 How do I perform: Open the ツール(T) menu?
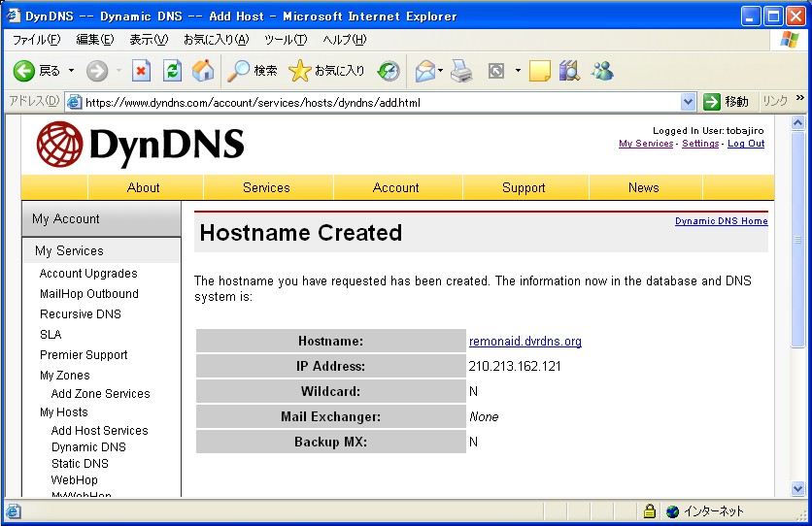[286, 40]
